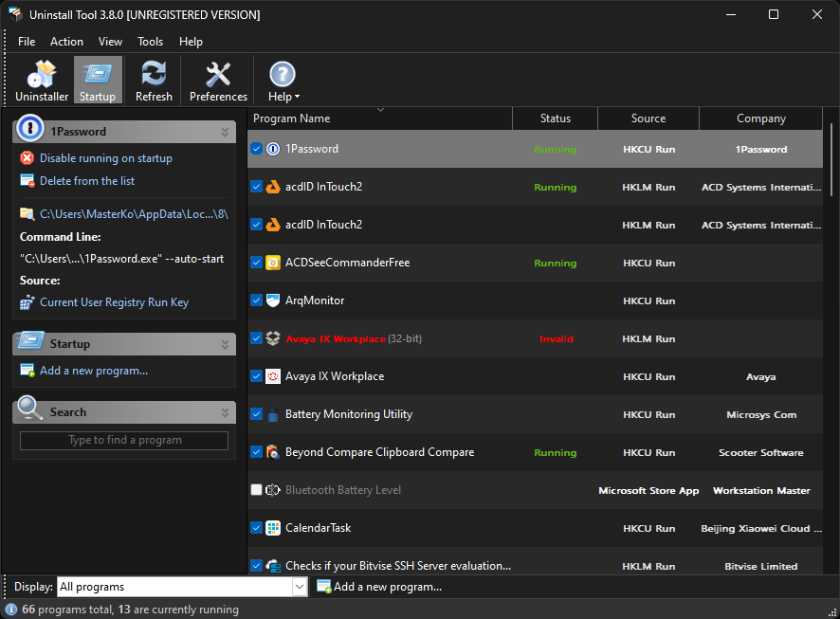The width and height of the screenshot is (840, 619).
Task: Enable the Bluetooth Battery Level checkbox
Action: tap(257, 490)
